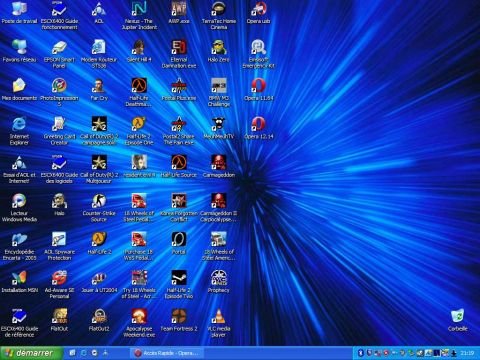480x360 pixels.
Task: Launch Apocalypse Weekend.exe shortcut
Action: point(139,316)
